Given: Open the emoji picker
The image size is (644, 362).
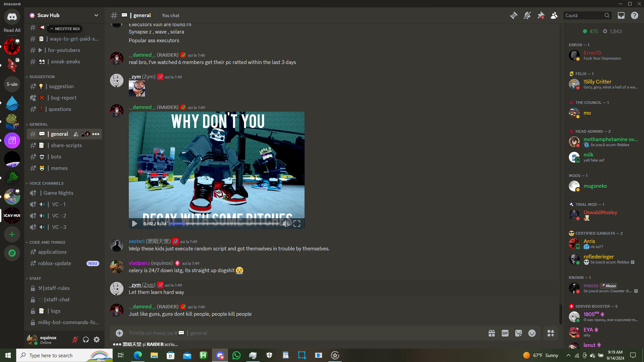Looking at the screenshot, I should 532,333.
